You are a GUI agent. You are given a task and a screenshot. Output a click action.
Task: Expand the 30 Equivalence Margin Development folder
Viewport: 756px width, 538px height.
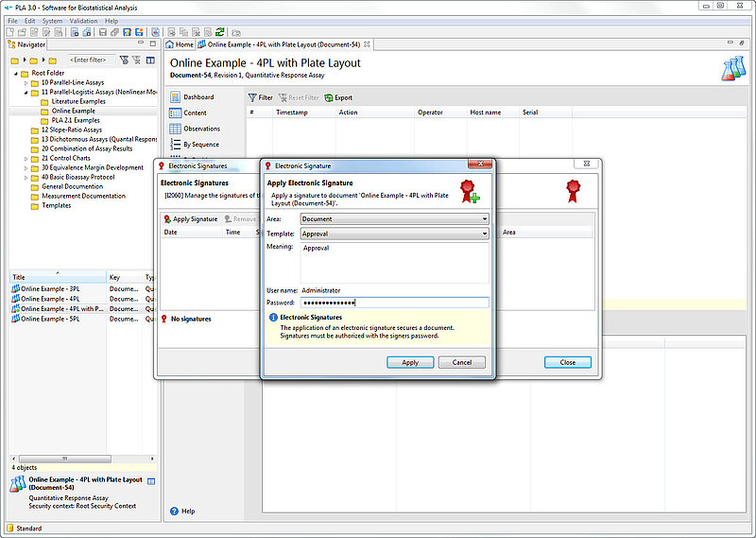coord(26,168)
